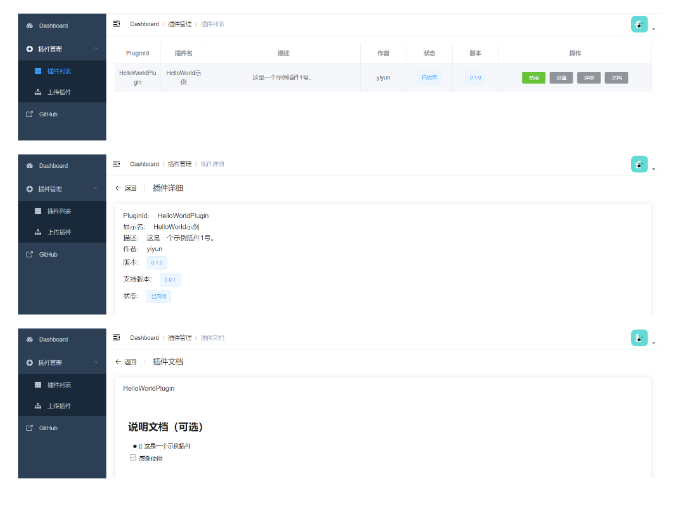
Task: Click user avatar on 插件详细 page header
Action: tap(639, 165)
